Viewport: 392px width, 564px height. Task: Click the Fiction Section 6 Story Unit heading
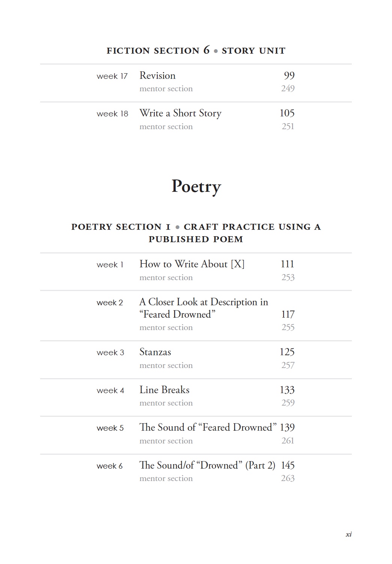196,50
